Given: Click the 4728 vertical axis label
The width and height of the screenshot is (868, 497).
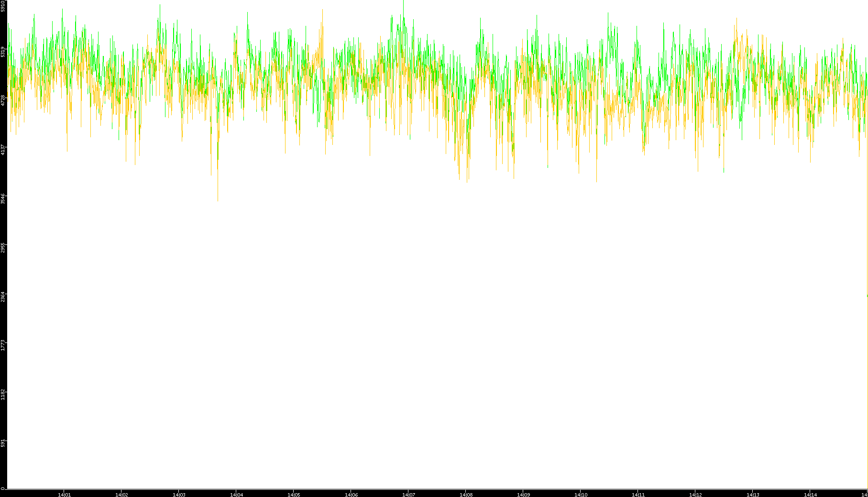Looking at the screenshot, I should tap(3, 100).
